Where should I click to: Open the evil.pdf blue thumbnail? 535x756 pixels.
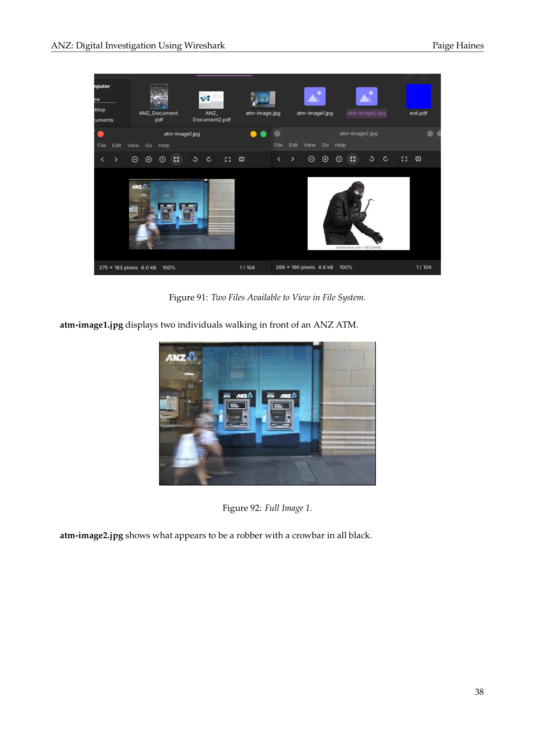point(419,96)
